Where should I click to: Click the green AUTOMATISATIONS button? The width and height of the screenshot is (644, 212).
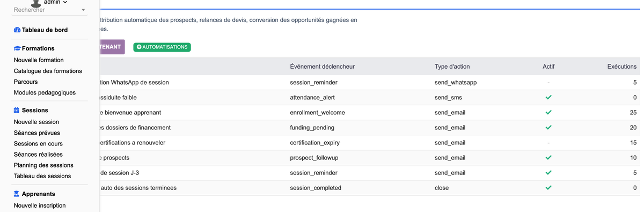pos(162,47)
